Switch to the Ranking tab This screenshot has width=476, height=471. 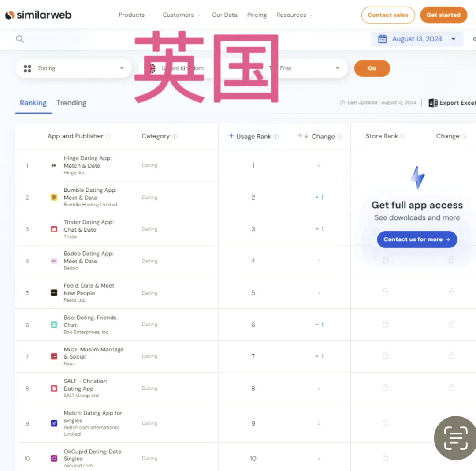click(x=33, y=103)
